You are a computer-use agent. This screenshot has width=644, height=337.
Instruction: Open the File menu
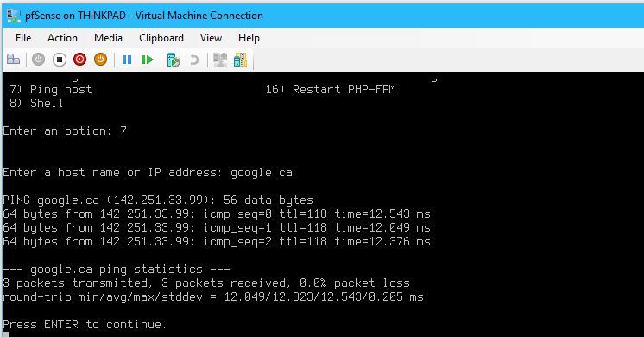pos(23,38)
